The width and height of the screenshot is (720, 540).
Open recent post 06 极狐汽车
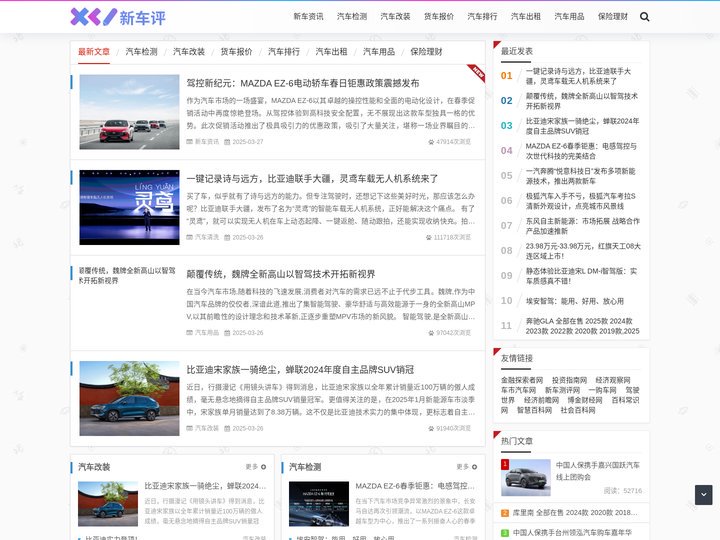coord(580,201)
